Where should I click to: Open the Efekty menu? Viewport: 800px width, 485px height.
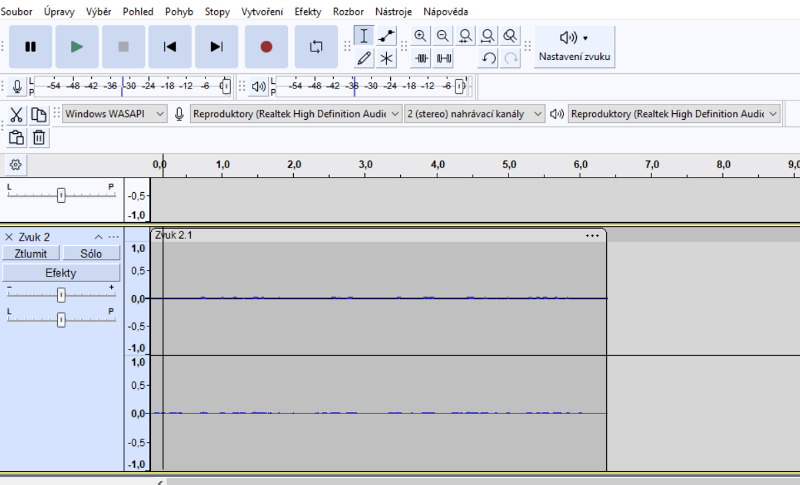(x=308, y=11)
